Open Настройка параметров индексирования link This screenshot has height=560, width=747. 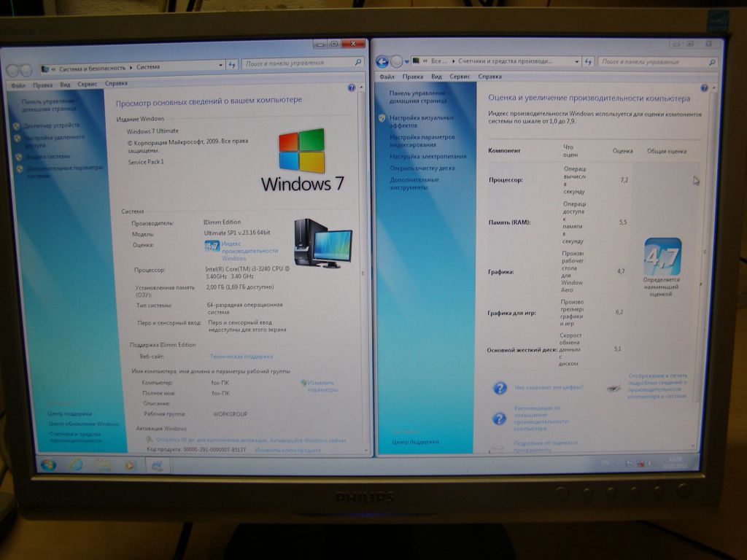pyautogui.click(x=422, y=141)
